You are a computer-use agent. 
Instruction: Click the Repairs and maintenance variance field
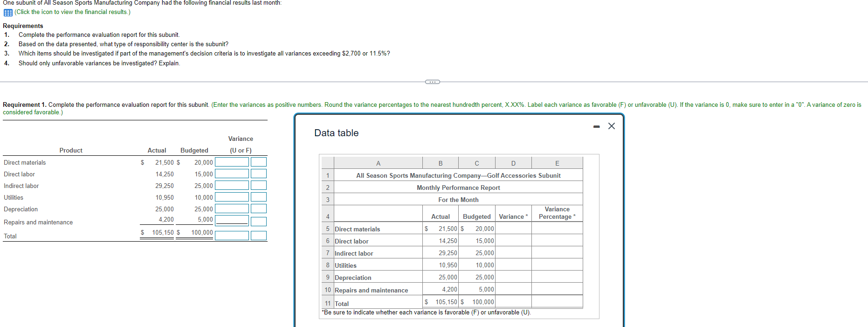[232, 220]
